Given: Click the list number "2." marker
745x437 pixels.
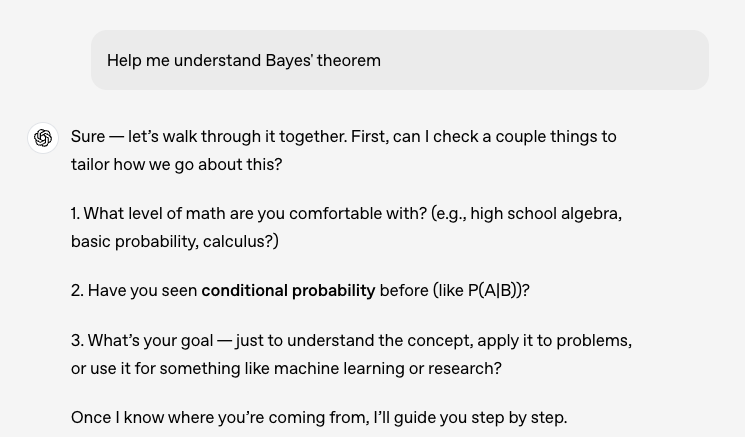Looking at the screenshot, I should 77,291.
